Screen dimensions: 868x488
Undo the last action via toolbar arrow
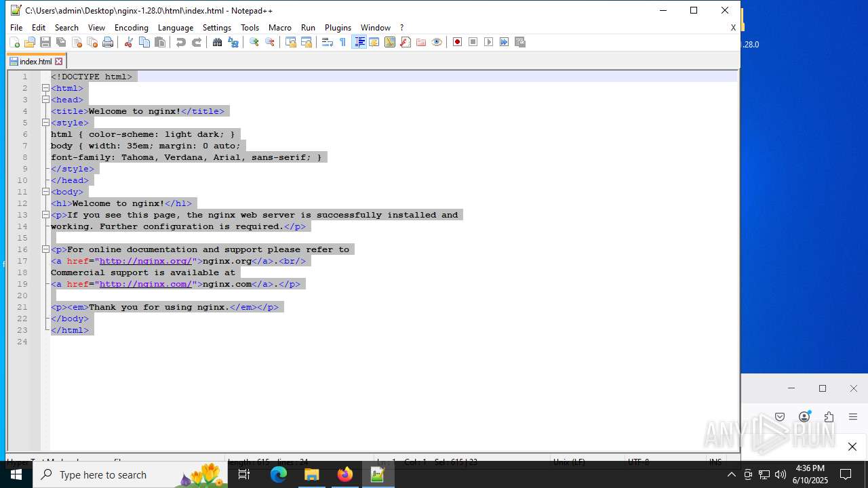click(180, 42)
